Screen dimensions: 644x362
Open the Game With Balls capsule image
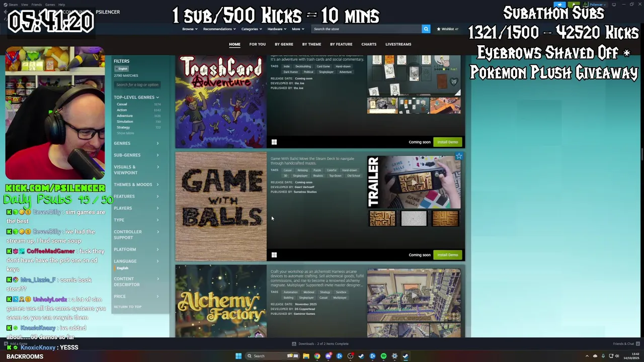click(x=221, y=207)
